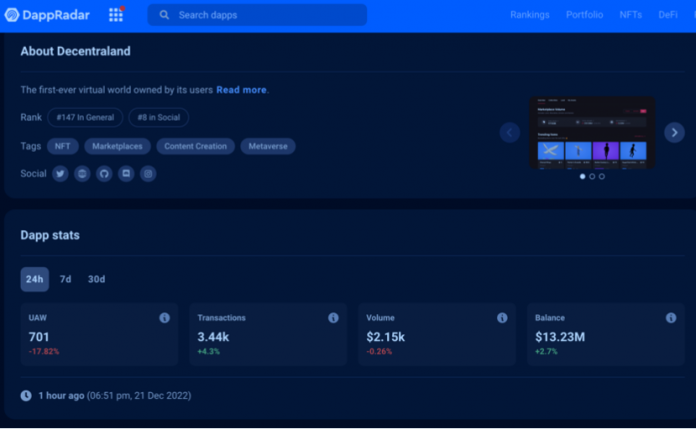
Task: Open the Rankings menu
Action: [x=530, y=15]
